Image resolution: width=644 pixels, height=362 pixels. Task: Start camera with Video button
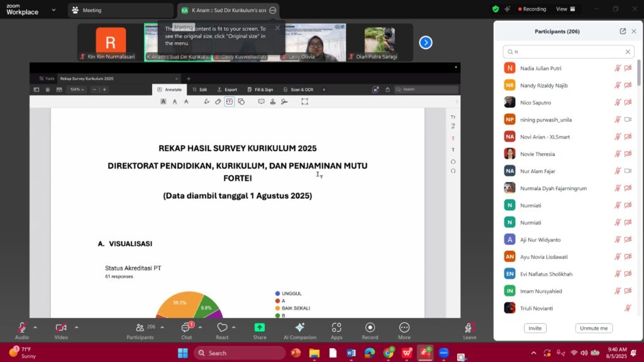coord(61,331)
